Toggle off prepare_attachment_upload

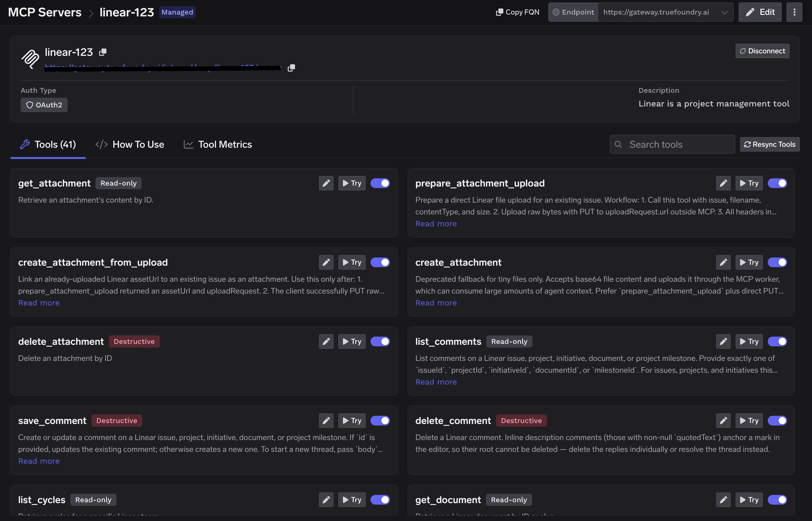pos(777,183)
